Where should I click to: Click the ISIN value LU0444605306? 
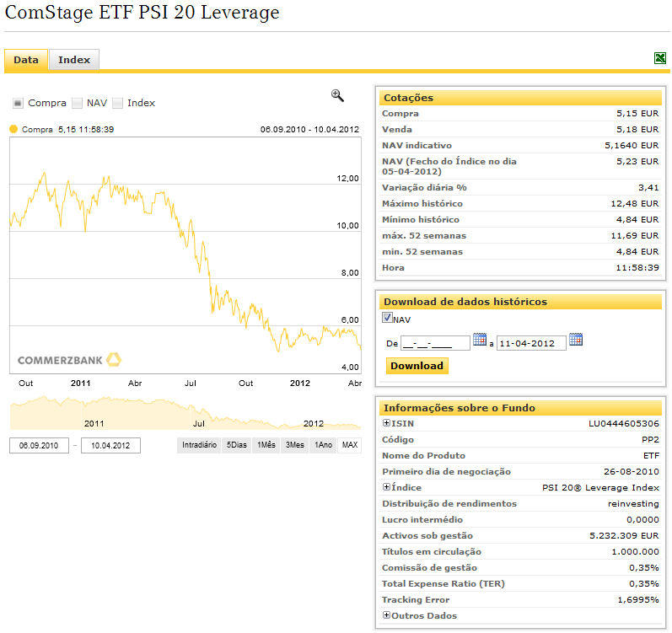coord(624,424)
